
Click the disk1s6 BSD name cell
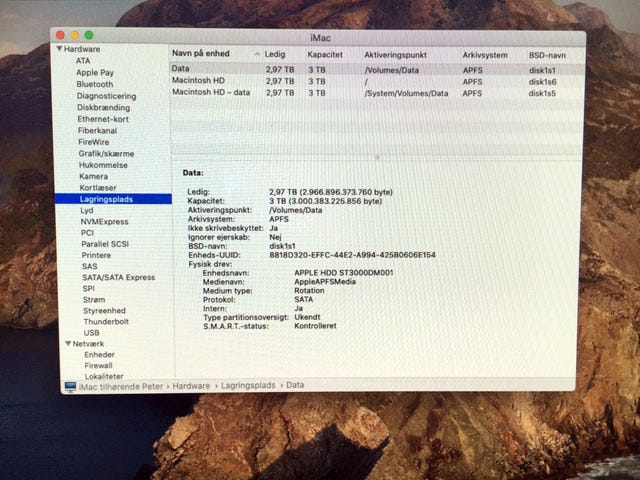coord(542,82)
